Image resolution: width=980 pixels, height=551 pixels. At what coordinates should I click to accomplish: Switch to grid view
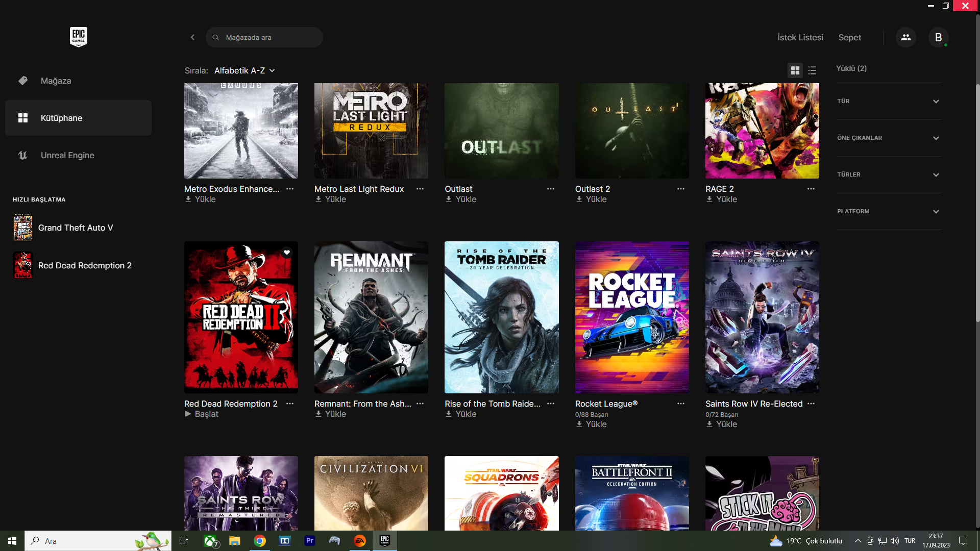[795, 70]
